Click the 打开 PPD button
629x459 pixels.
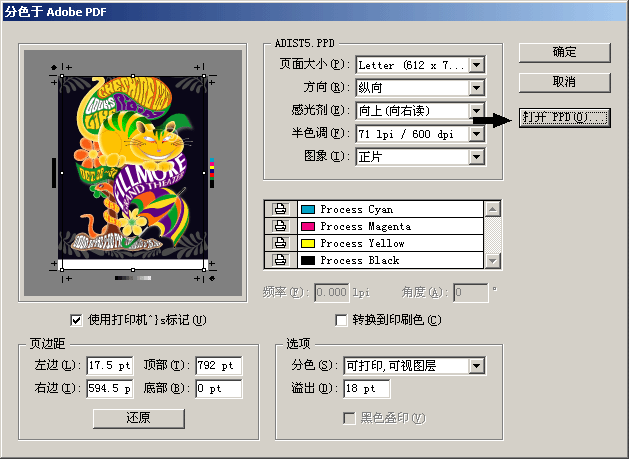(564, 118)
